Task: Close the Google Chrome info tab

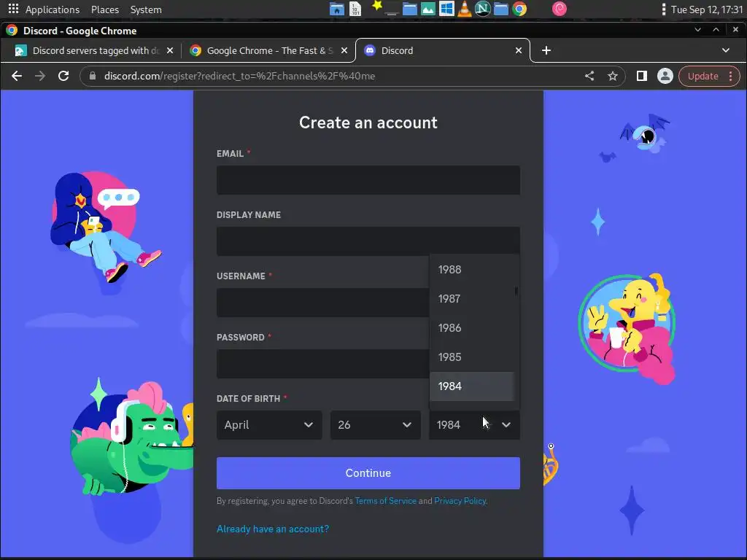Action: click(344, 50)
